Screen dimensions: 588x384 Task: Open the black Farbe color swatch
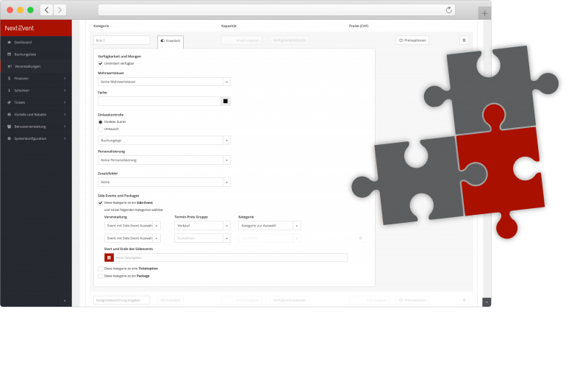(226, 101)
